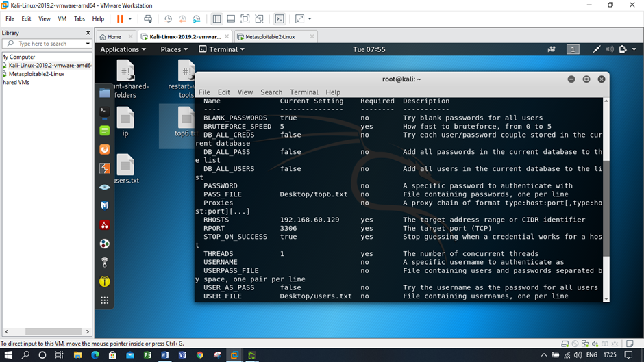This screenshot has height=362, width=644.
Task: Open the wireless tool dock icon
Action: pos(105,262)
